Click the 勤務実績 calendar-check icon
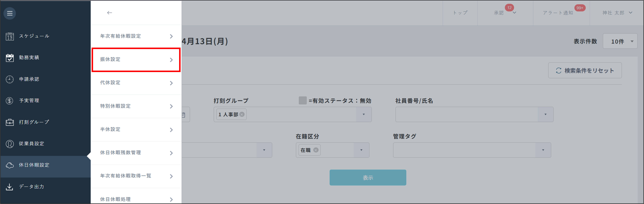 (9, 58)
